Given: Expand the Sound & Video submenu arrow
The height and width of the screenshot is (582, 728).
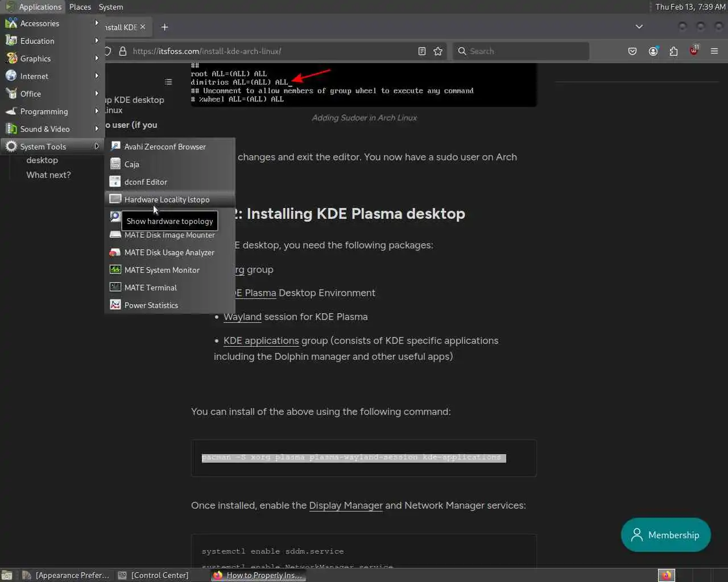Looking at the screenshot, I should tap(97, 129).
